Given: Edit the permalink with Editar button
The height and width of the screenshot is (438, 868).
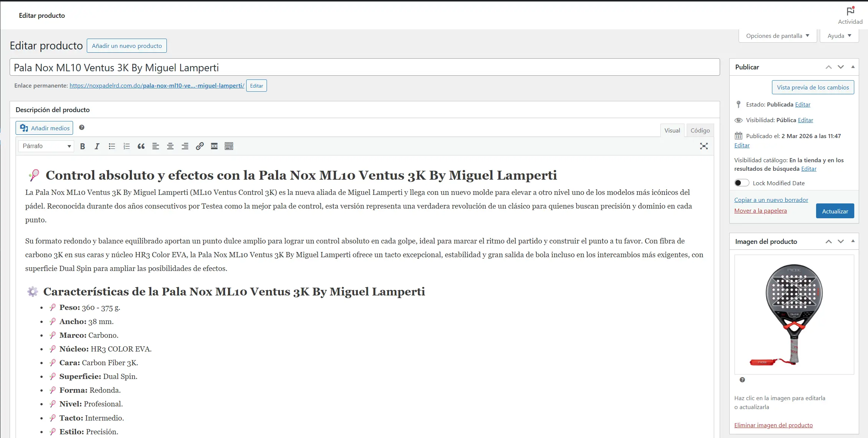Looking at the screenshot, I should (x=257, y=86).
